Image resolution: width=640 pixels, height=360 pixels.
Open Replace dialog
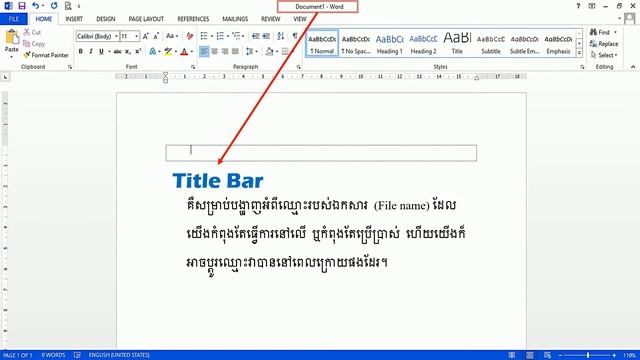pyautogui.click(x=604, y=44)
